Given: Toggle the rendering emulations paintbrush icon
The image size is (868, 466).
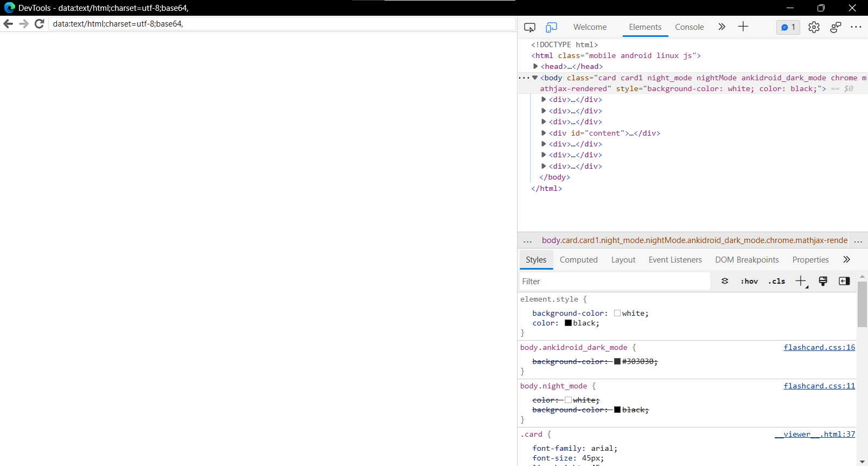Looking at the screenshot, I should (823, 281).
